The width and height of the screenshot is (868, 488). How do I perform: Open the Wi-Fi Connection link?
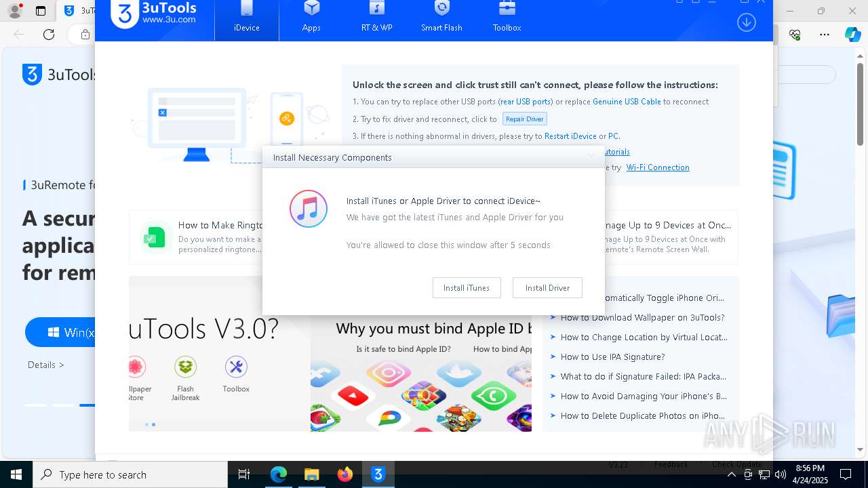tap(658, 167)
